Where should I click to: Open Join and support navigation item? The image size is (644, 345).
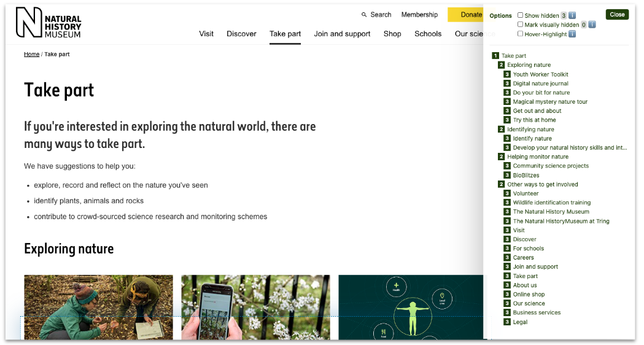click(x=342, y=34)
